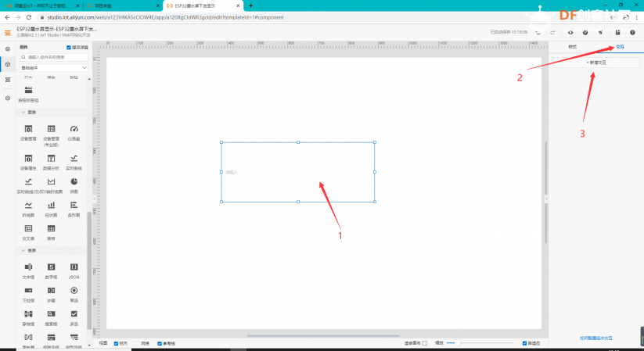
Task: Click the undo arrow in top toolbar
Action: point(538,32)
